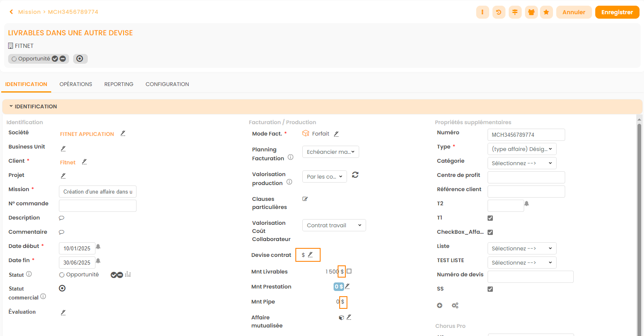The image size is (644, 336).
Task: Click the plus icon below SS property
Action: pyautogui.click(x=440, y=306)
